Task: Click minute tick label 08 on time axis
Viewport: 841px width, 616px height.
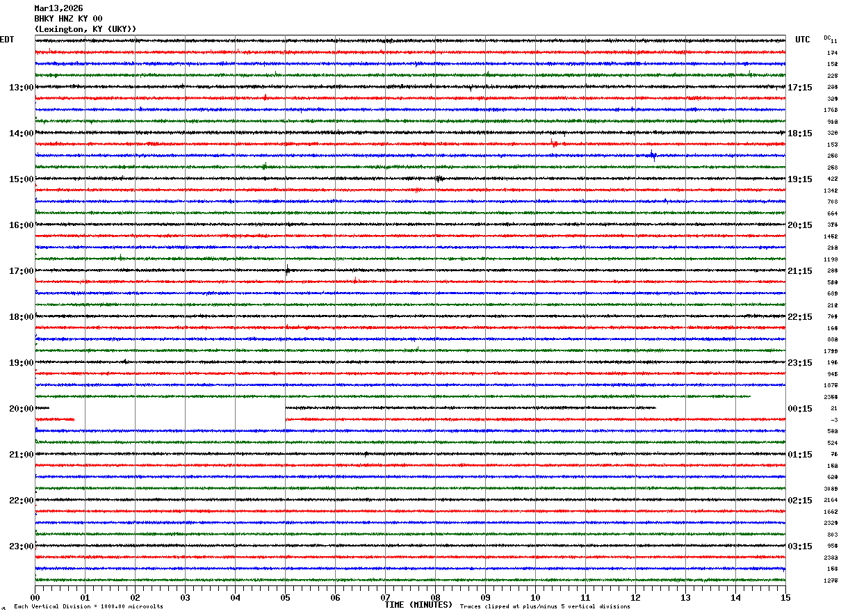Action: coord(435,597)
